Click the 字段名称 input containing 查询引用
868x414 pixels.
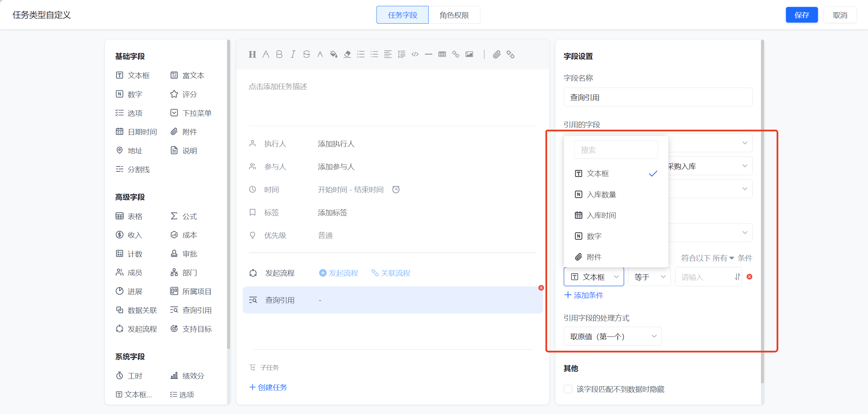[x=658, y=97]
